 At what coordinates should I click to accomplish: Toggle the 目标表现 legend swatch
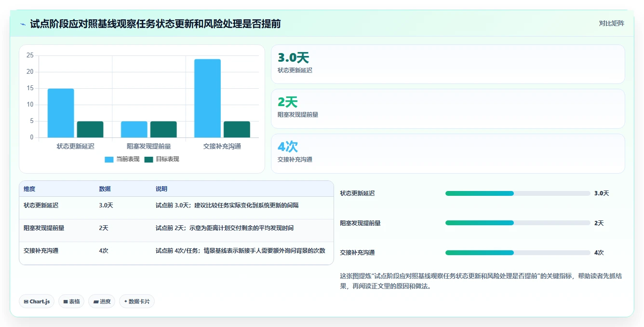click(x=148, y=159)
